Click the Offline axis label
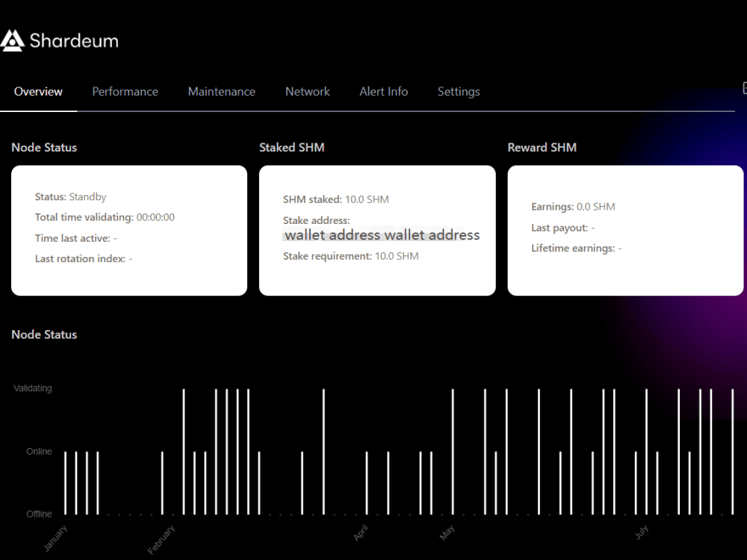Screen dimensions: 747x560 [39, 514]
